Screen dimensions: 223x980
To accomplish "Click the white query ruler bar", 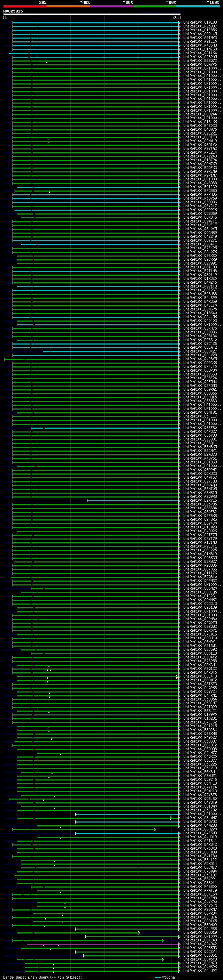I will 92,15.
